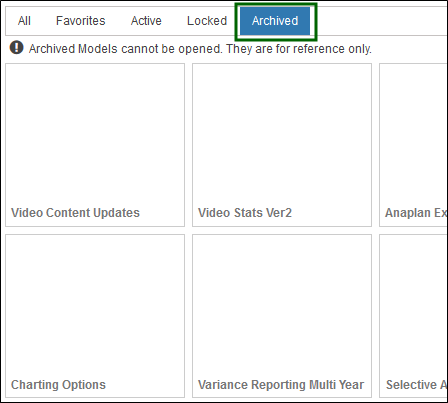Click the highlighted Archived tab
Screen dimensions: 448x403
(x=275, y=21)
